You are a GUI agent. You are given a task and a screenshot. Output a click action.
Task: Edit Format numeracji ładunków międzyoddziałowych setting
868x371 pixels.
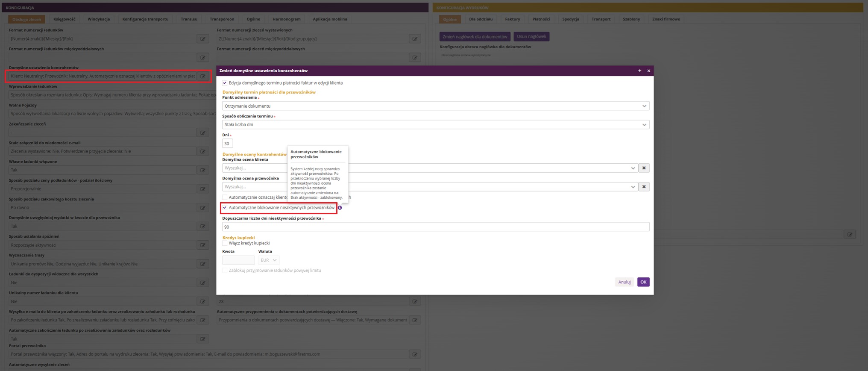pos(203,58)
